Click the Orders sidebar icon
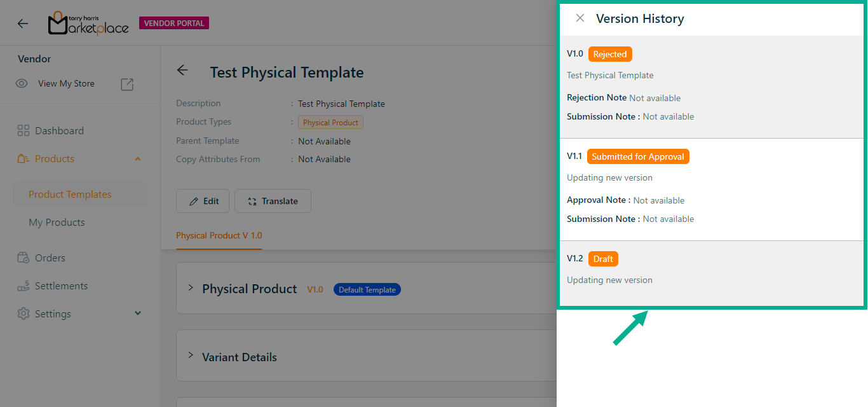868x407 pixels. pos(24,258)
